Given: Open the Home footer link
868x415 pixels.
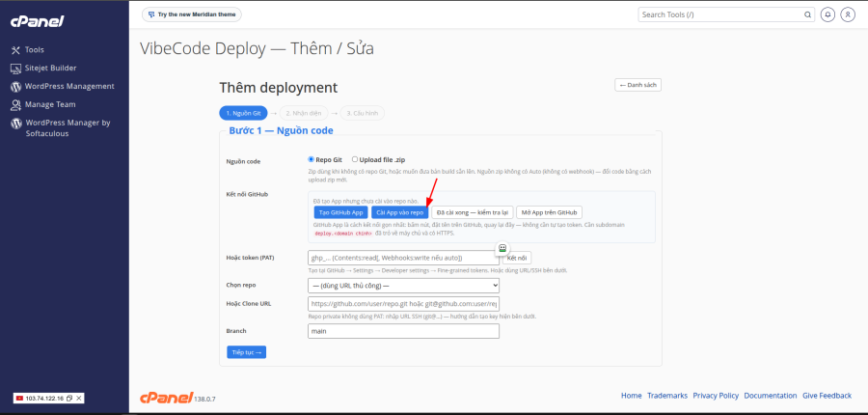Looking at the screenshot, I should [631, 396].
